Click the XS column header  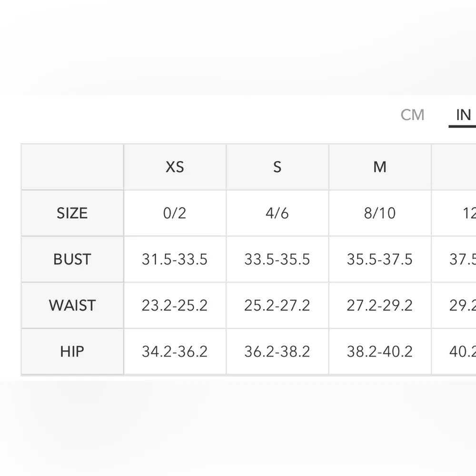[175, 167]
